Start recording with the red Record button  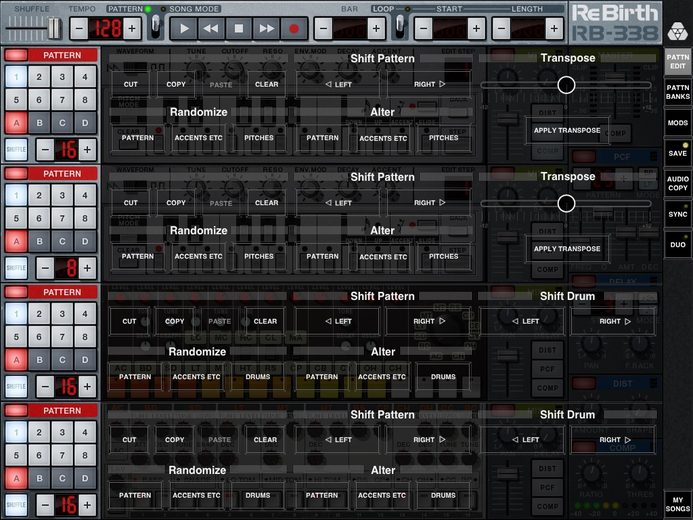293,29
